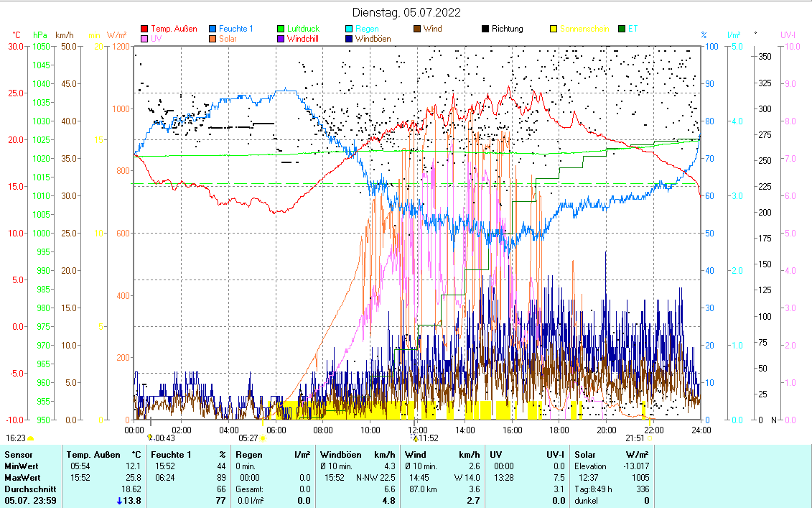The width and height of the screenshot is (812, 508).
Task: Click the black Richtung legend square
Action: pos(485,29)
